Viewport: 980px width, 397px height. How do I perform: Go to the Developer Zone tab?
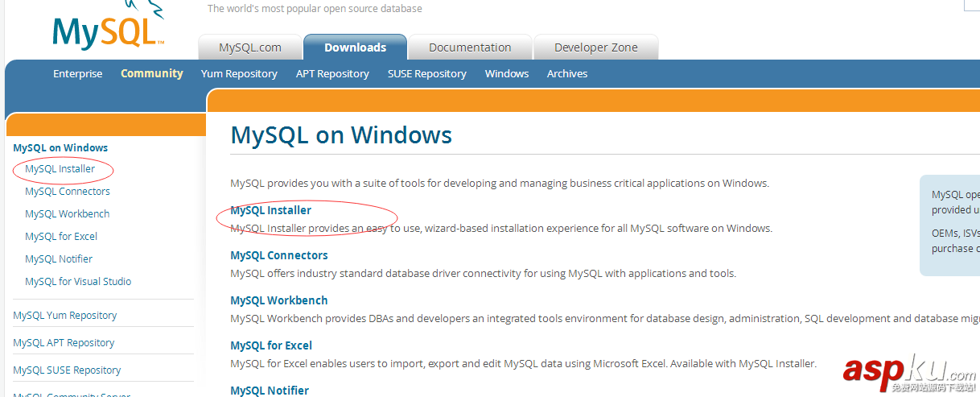point(595,48)
